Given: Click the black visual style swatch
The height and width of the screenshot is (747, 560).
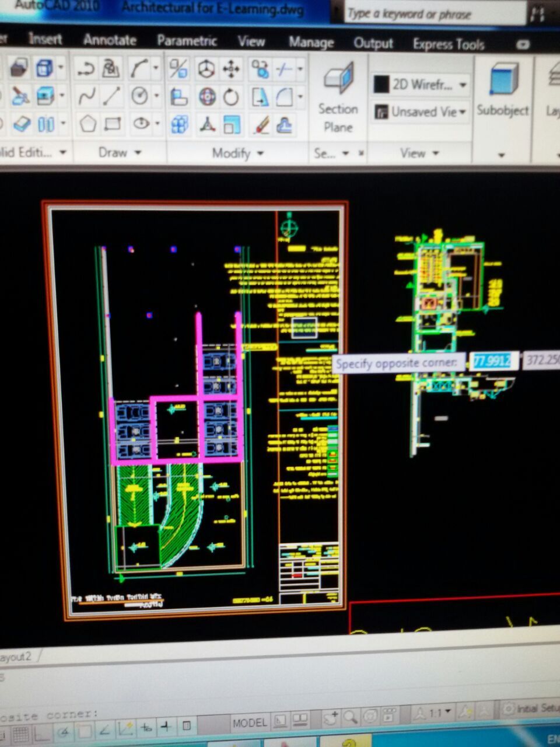Looking at the screenshot, I should point(381,85).
